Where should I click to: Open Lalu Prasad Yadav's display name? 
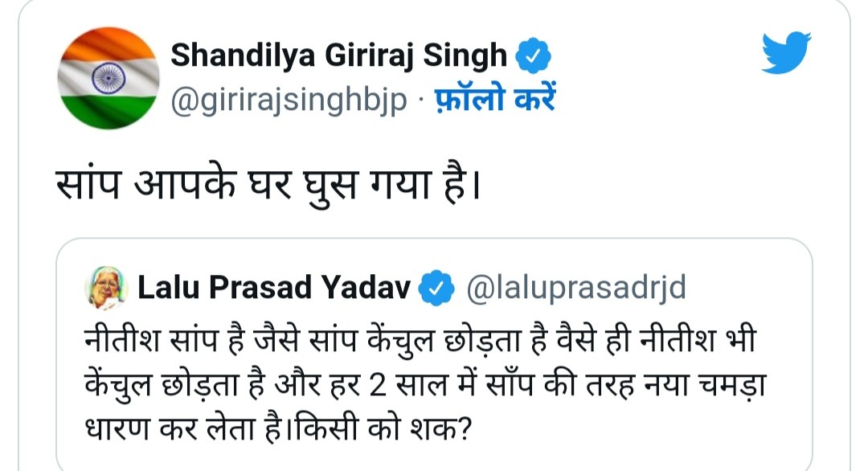click(x=274, y=288)
